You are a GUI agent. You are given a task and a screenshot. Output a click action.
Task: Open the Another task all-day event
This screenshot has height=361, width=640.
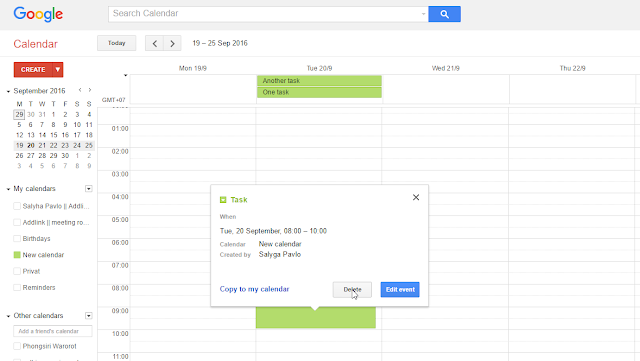point(319,80)
